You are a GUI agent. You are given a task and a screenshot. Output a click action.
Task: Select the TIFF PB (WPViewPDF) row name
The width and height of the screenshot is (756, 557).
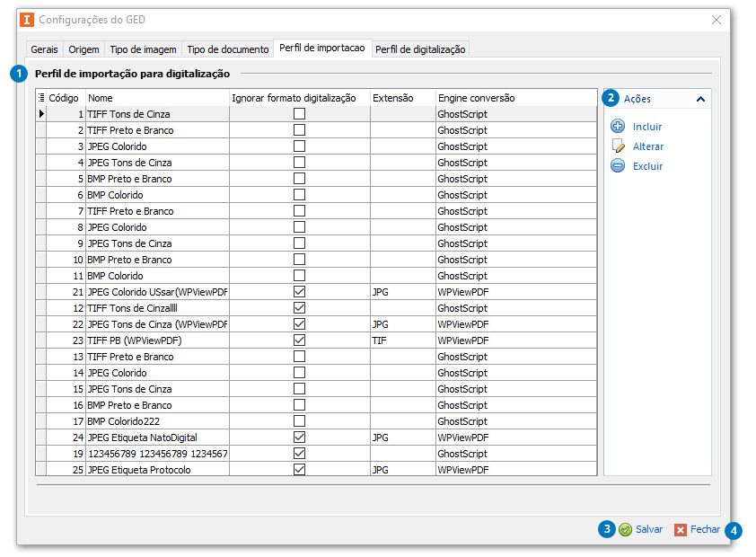[x=128, y=340]
